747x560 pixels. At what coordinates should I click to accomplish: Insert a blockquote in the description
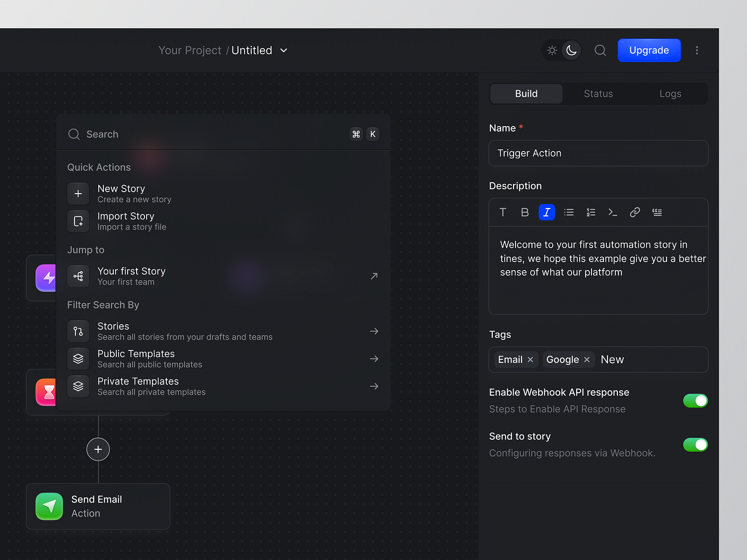[x=657, y=212]
